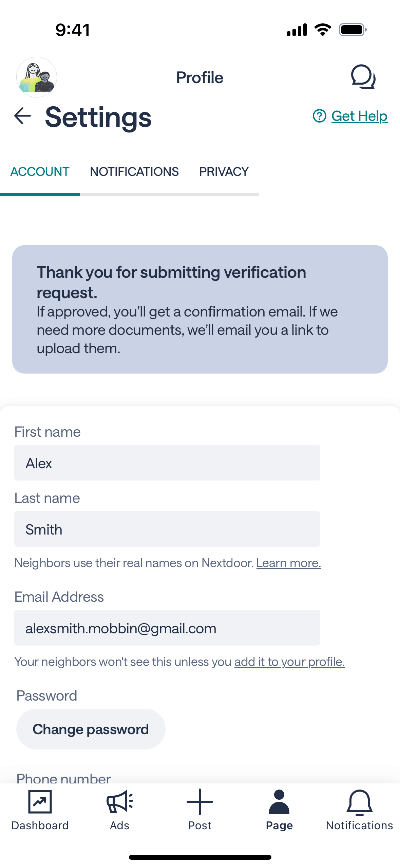Tap the Post plus icon
The image size is (400, 868).
[200, 802]
